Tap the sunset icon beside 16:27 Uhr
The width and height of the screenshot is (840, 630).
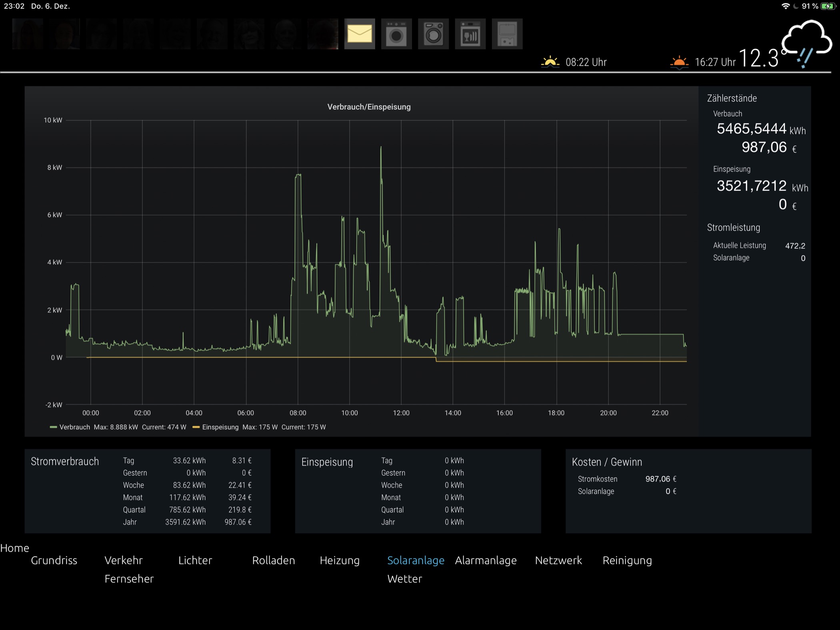tap(679, 63)
